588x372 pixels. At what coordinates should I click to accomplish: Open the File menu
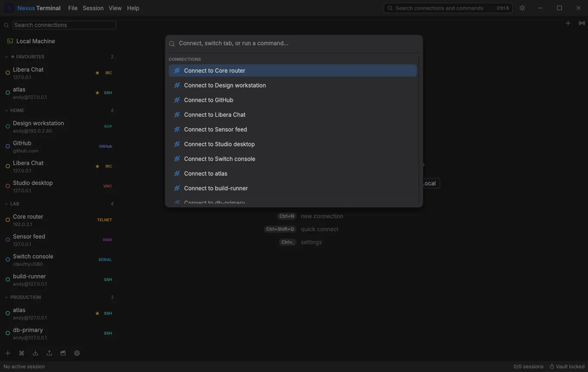tap(73, 8)
